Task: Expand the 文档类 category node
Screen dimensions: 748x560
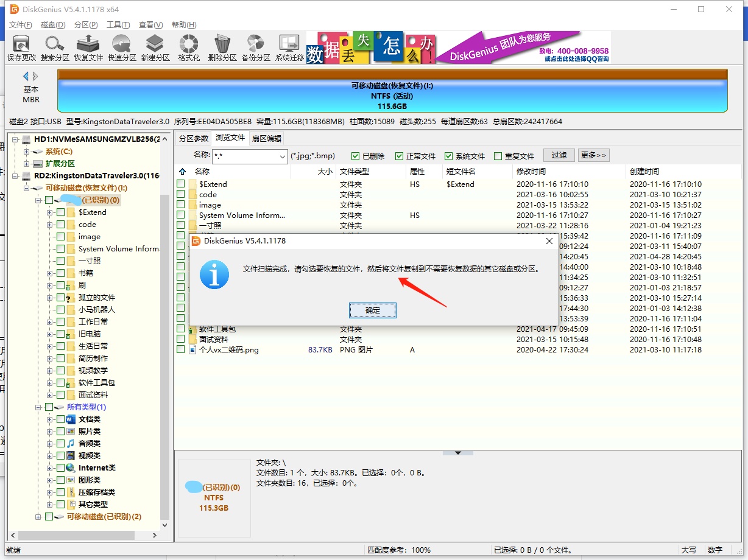Action: (50, 419)
